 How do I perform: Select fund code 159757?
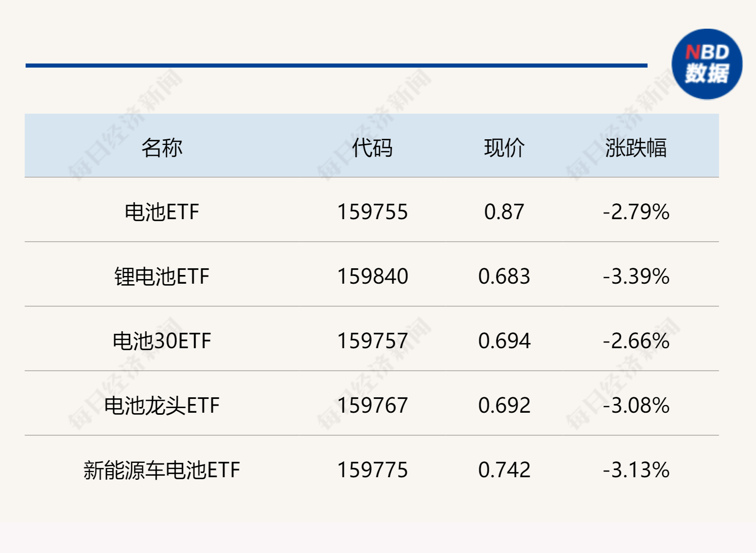point(372,341)
